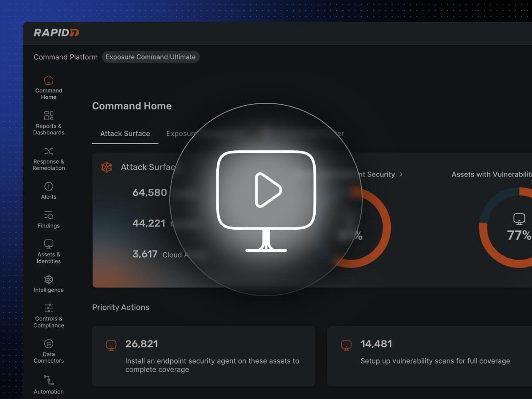This screenshot has width=532, height=399.
Task: Open the endpoint security agent action card
Action: [204, 356]
